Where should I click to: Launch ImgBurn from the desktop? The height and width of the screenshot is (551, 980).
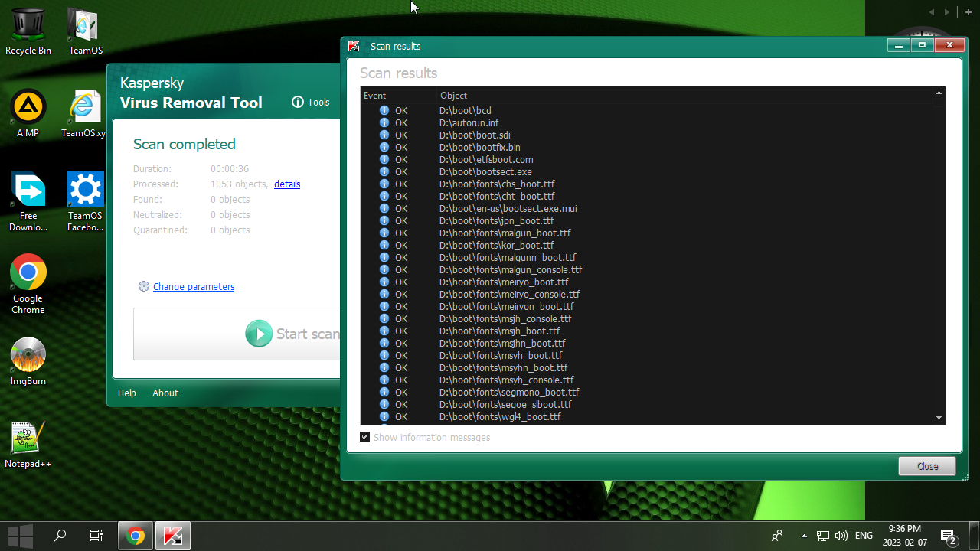pyautogui.click(x=28, y=361)
